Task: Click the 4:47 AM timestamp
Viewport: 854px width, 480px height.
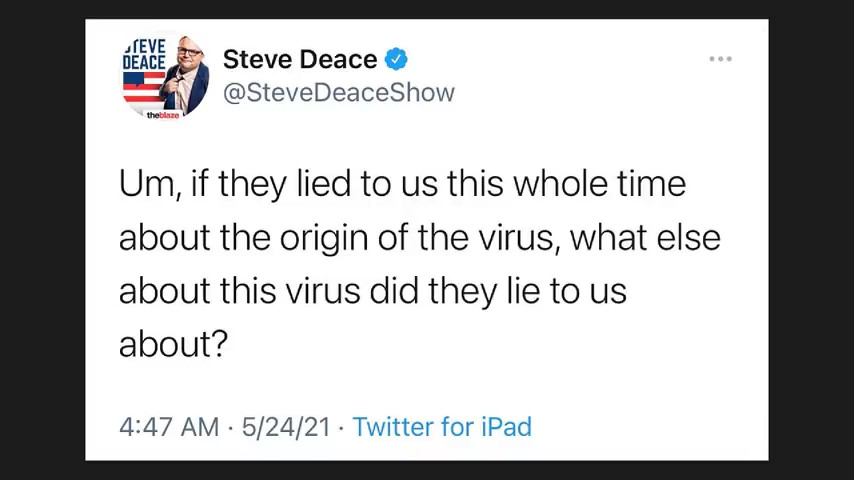Action: 168,427
